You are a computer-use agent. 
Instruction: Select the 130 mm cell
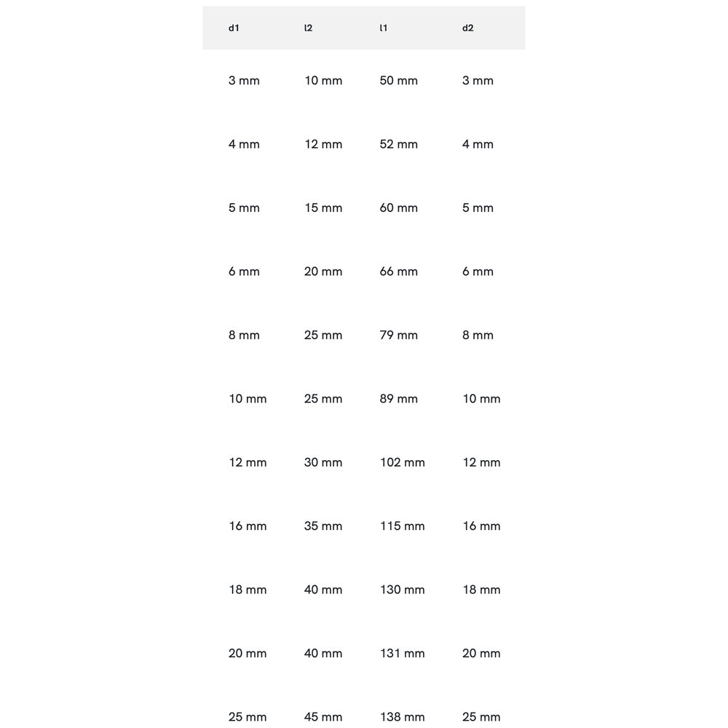coord(403,590)
